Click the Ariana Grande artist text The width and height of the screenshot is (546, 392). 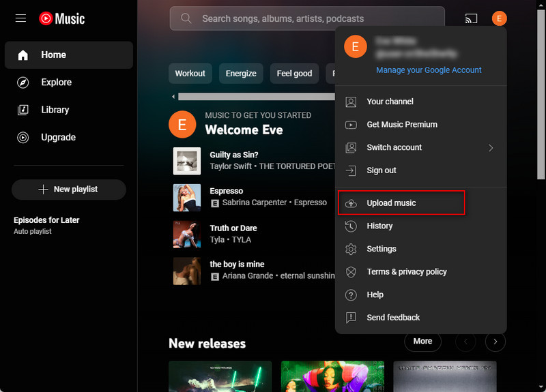click(248, 276)
